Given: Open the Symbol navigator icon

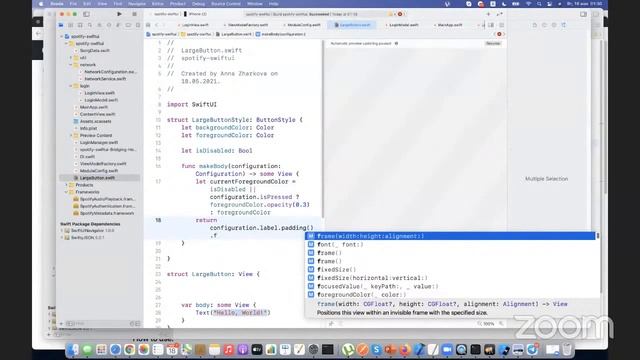Looking at the screenshot, I should 80,25.
